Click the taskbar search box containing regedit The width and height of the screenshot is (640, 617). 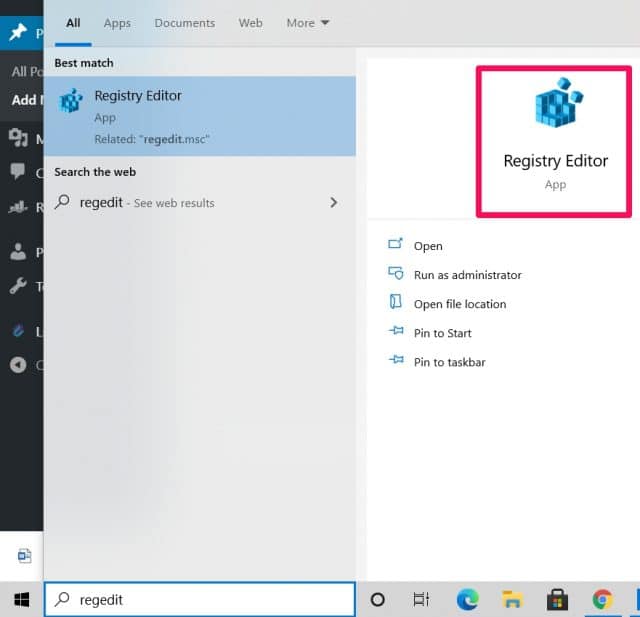(x=200, y=599)
